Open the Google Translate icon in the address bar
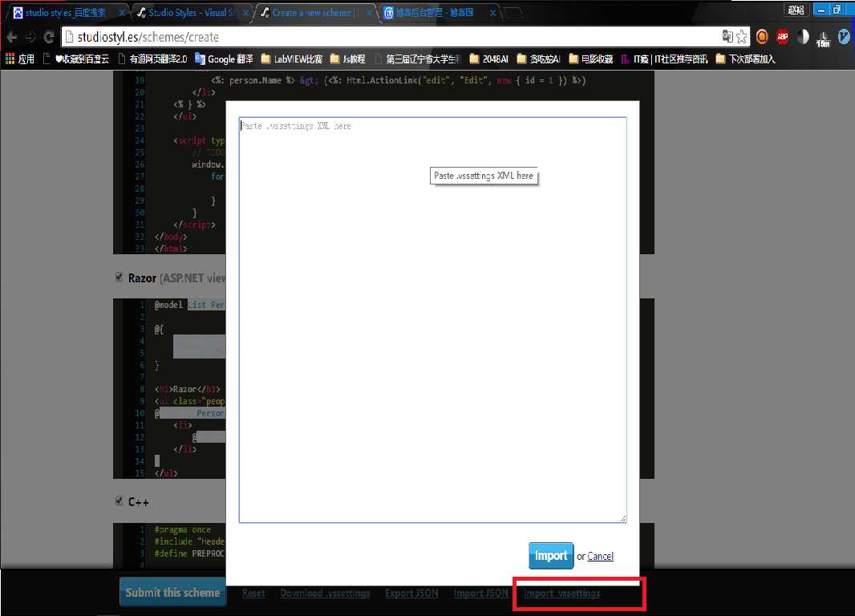855x616 pixels. coord(727,37)
